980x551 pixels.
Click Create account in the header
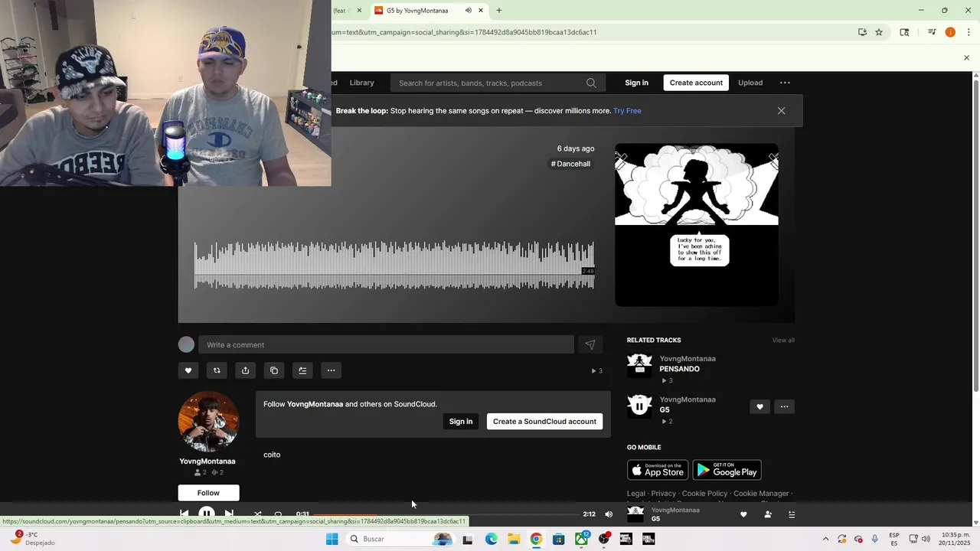696,83
